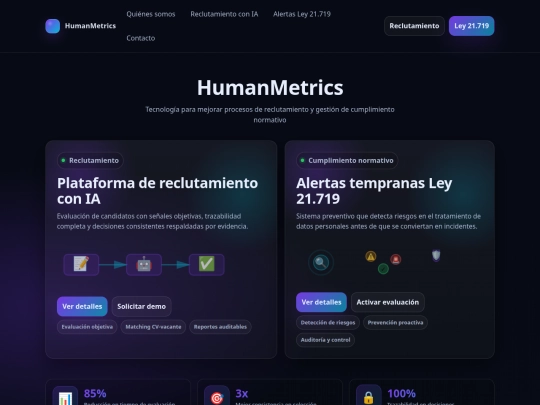Select the Matching CV-vacante tag
540x405 pixels.
point(153,327)
